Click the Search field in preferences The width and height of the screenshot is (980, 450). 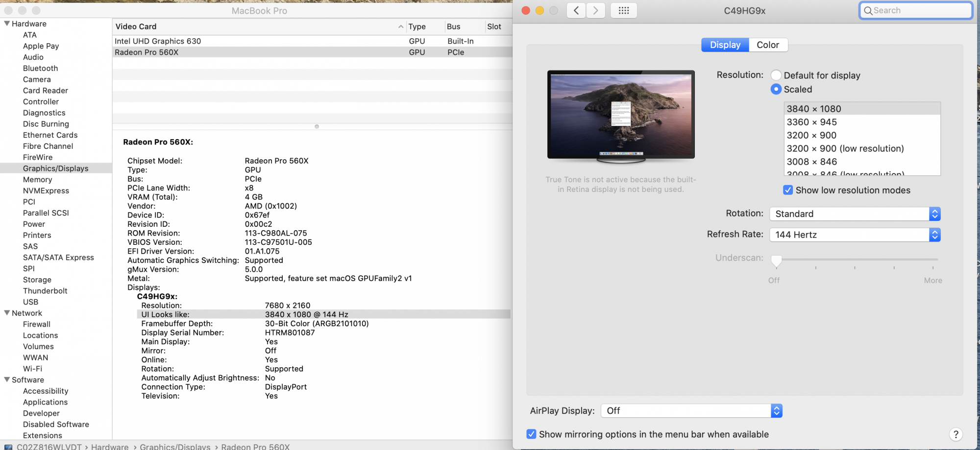pos(915,10)
